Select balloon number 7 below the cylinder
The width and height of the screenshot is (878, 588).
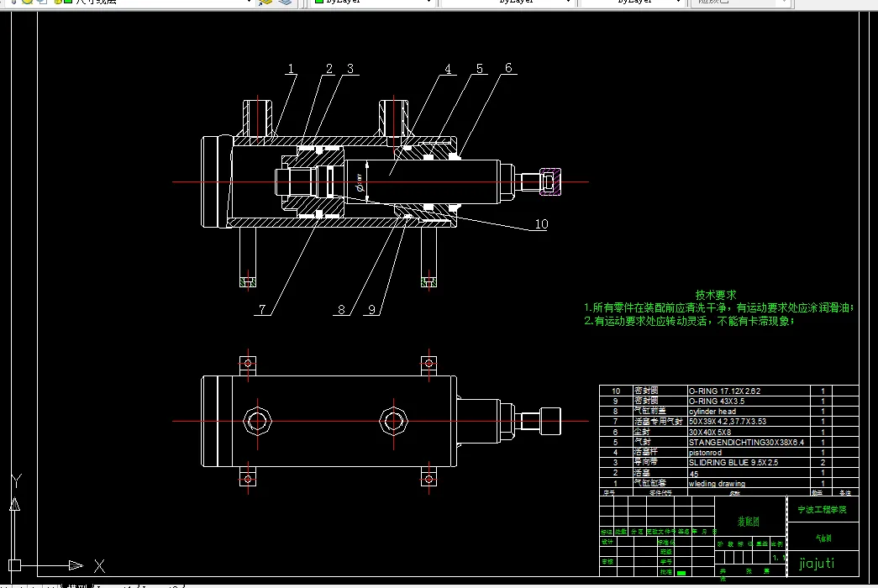(x=262, y=309)
